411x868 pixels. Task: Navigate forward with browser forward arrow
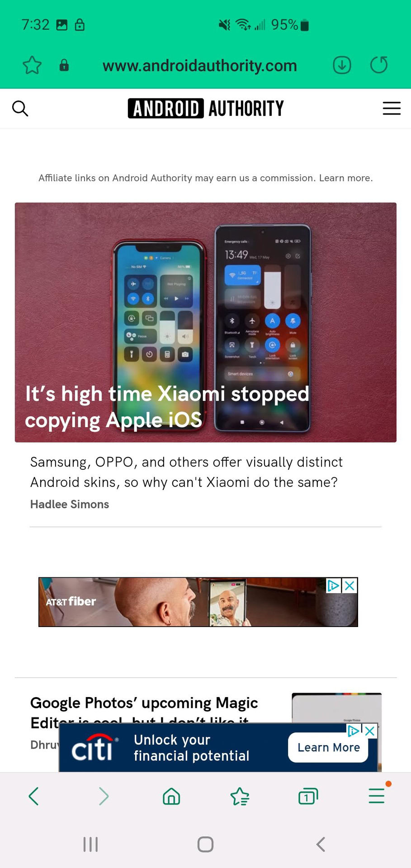104,796
